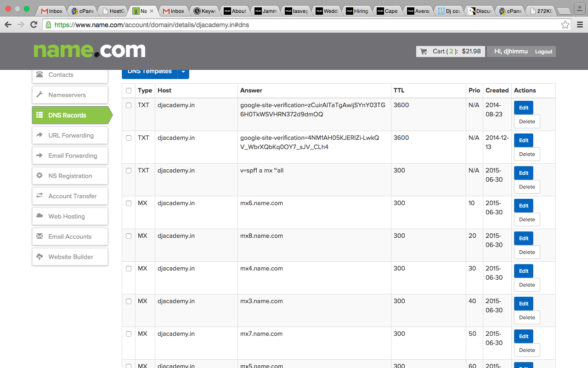Switch to the Keyw browser tab
Viewport: 588px width, 368px height.
click(x=205, y=11)
